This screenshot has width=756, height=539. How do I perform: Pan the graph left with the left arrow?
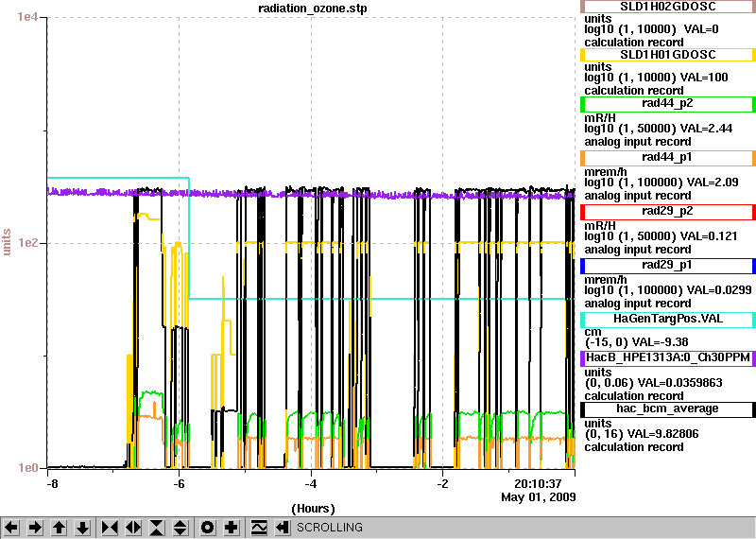(x=11, y=528)
